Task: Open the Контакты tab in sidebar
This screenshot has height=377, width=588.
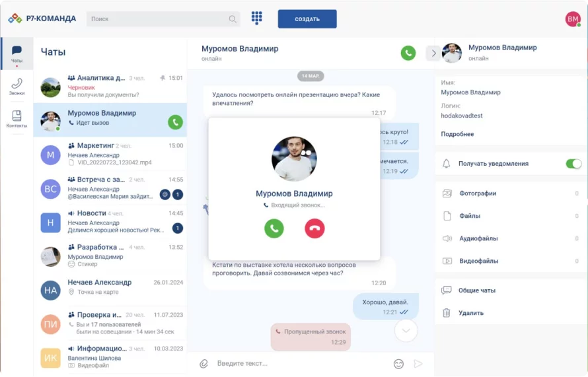Action: [x=17, y=120]
